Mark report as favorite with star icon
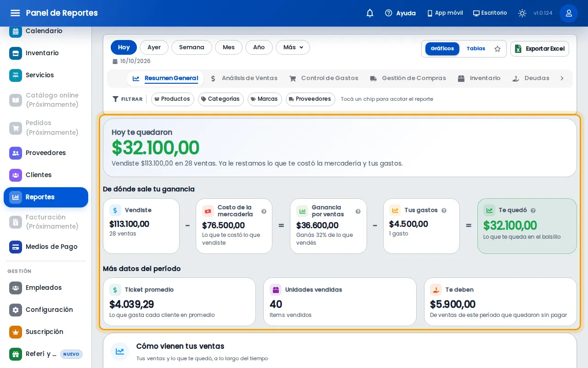588x368 pixels. click(498, 49)
